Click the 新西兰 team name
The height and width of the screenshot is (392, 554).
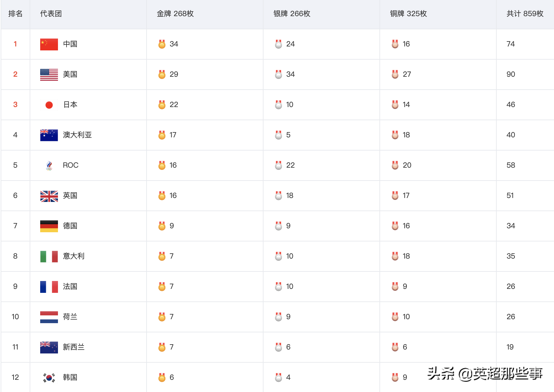tap(73, 347)
